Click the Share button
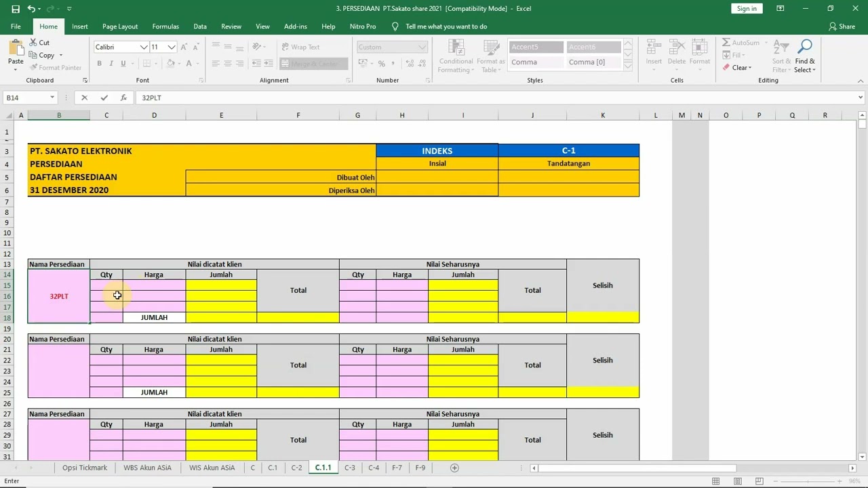This screenshot has width=868, height=488. pyautogui.click(x=842, y=26)
